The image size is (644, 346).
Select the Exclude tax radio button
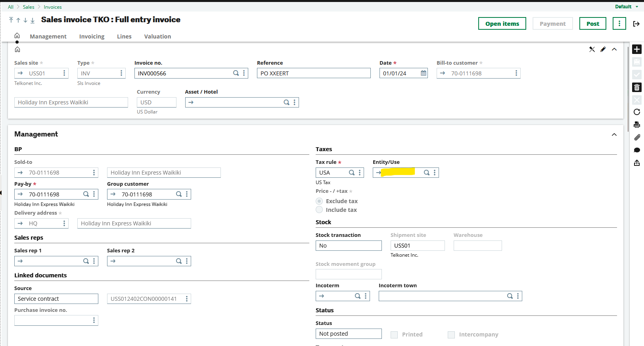click(319, 201)
